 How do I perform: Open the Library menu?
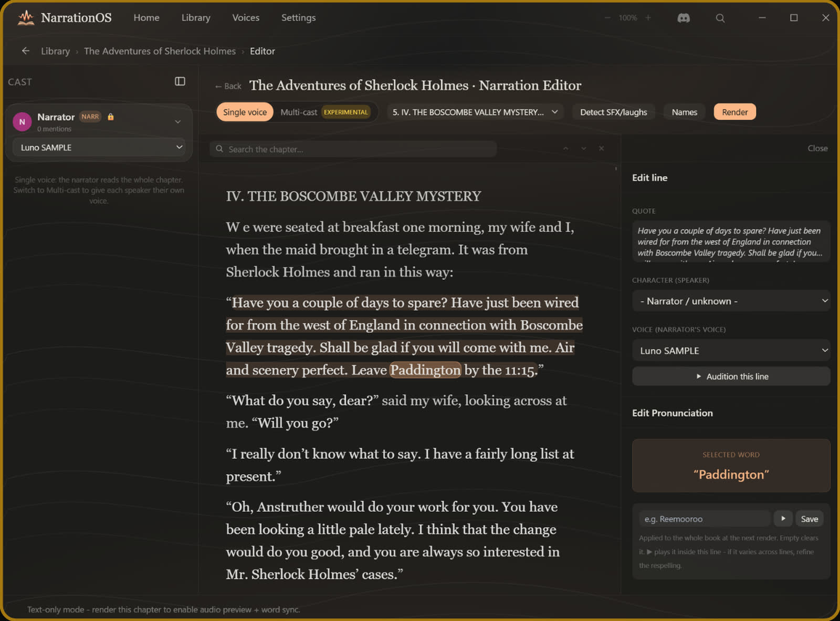coord(196,17)
